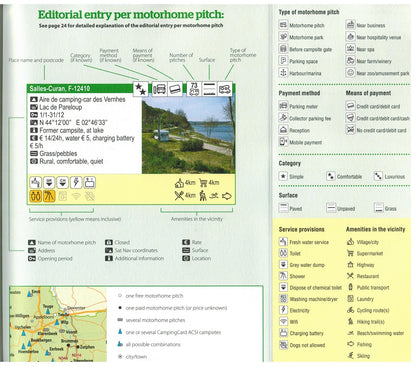The image size is (416, 367).
Task: Open the Netherlands map thumbnail
Action: click(x=58, y=324)
